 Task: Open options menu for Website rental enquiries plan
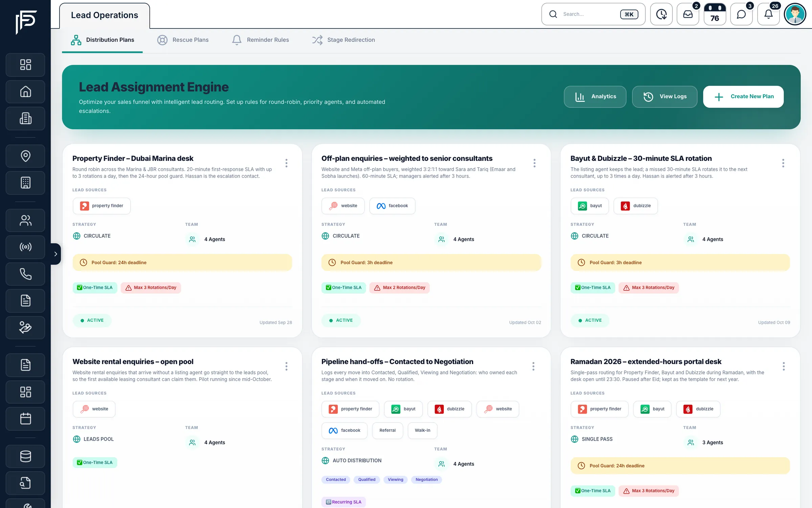(x=287, y=366)
